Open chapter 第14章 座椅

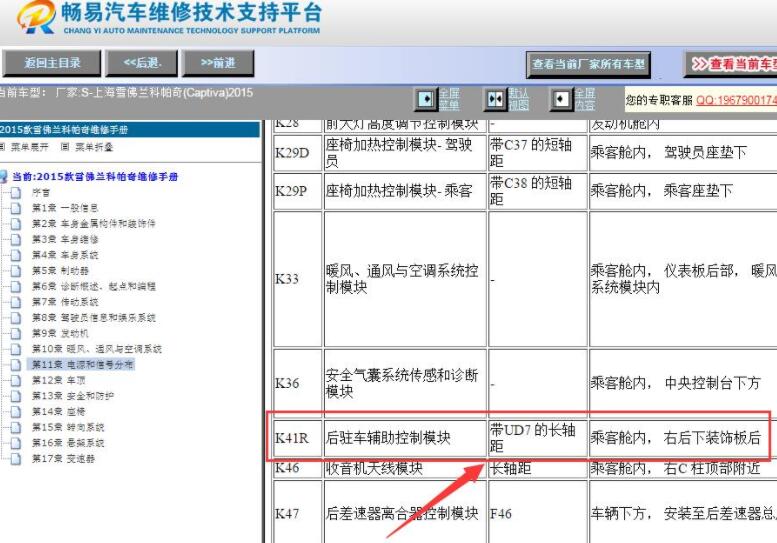click(58, 412)
